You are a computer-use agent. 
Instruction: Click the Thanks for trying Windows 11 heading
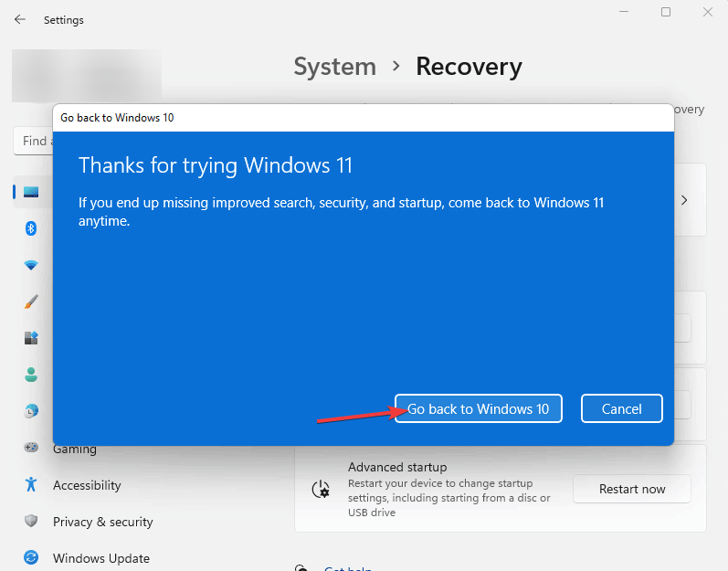(216, 165)
